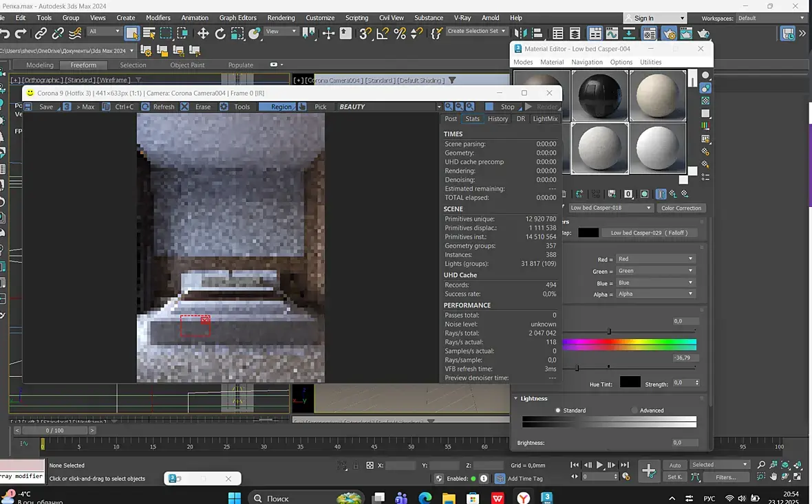
Task: Switch to the LightMix tab
Action: point(545,119)
